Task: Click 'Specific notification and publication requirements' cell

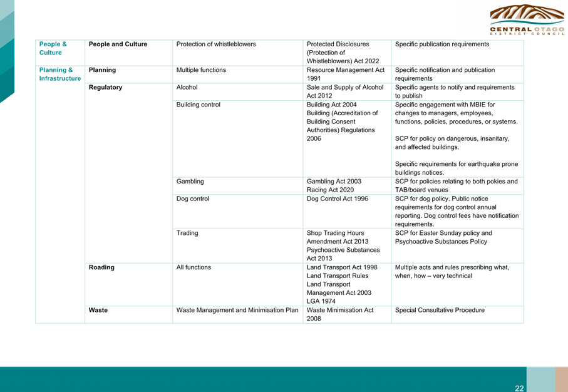Action: pos(458,75)
